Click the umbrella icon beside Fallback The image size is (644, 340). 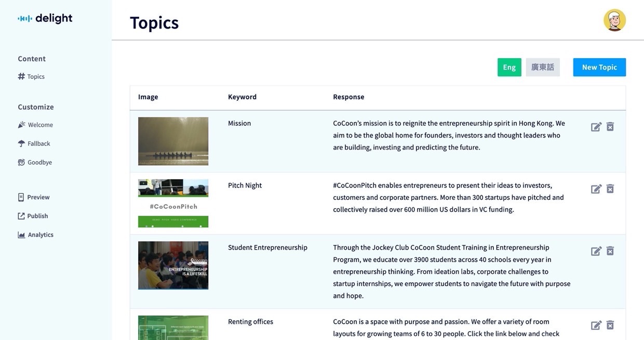click(x=21, y=143)
